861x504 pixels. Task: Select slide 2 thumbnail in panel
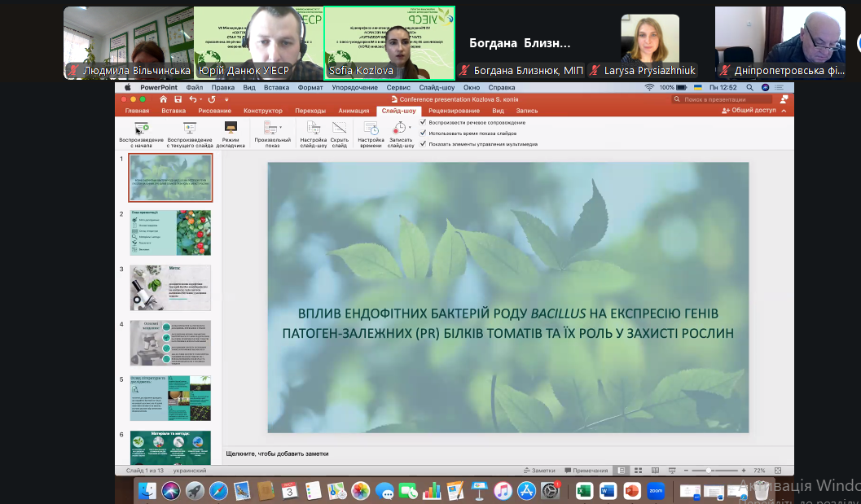[x=170, y=233]
